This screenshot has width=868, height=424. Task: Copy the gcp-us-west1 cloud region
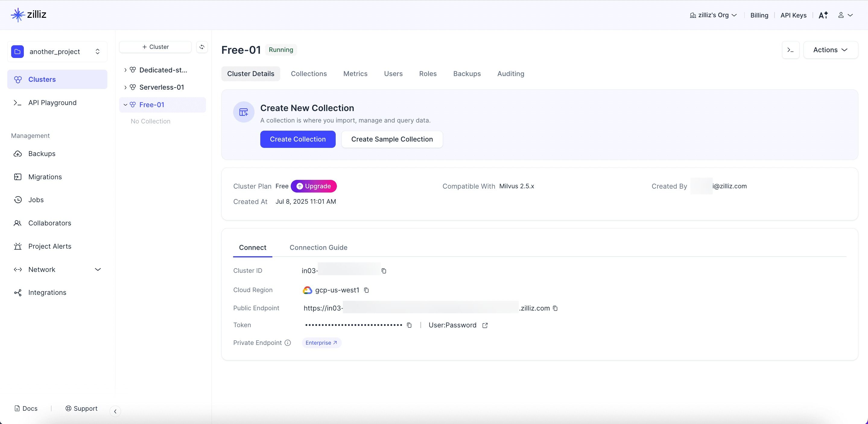pyautogui.click(x=366, y=290)
